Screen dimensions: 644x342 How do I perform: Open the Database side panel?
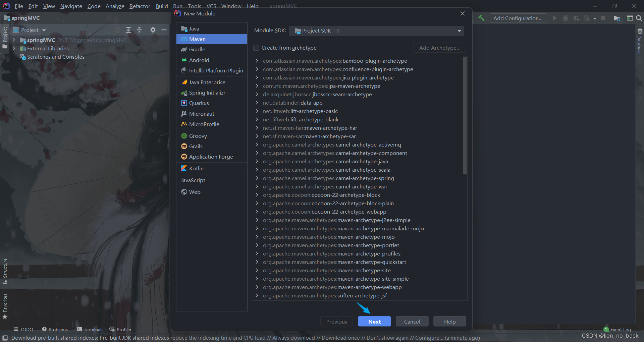(x=640, y=42)
